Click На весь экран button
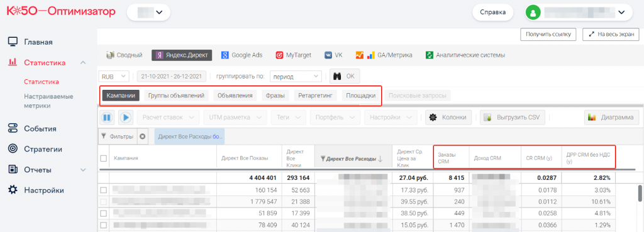 click(x=611, y=35)
